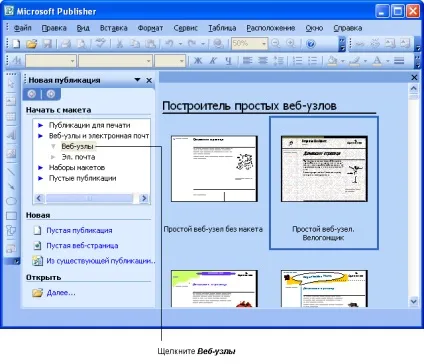Go back in the task pane

coord(32,94)
